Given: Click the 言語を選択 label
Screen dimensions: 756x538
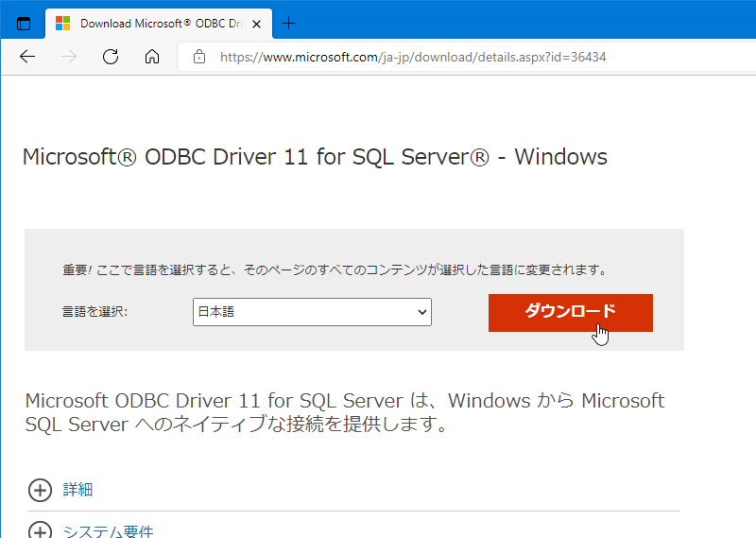Looking at the screenshot, I should (x=94, y=312).
